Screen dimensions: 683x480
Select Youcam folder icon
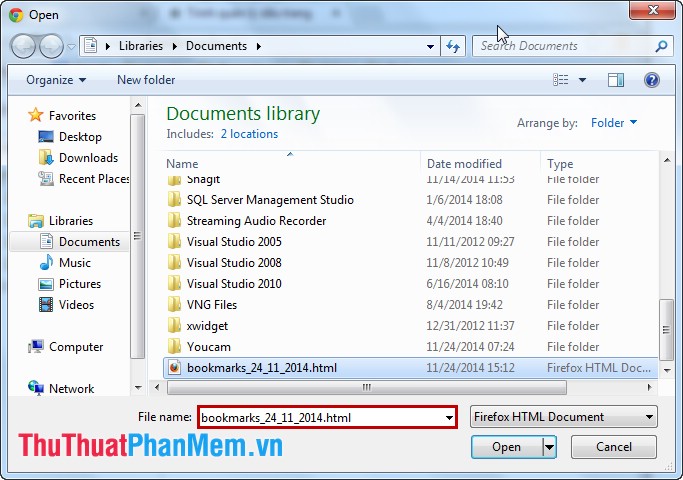tap(174, 347)
